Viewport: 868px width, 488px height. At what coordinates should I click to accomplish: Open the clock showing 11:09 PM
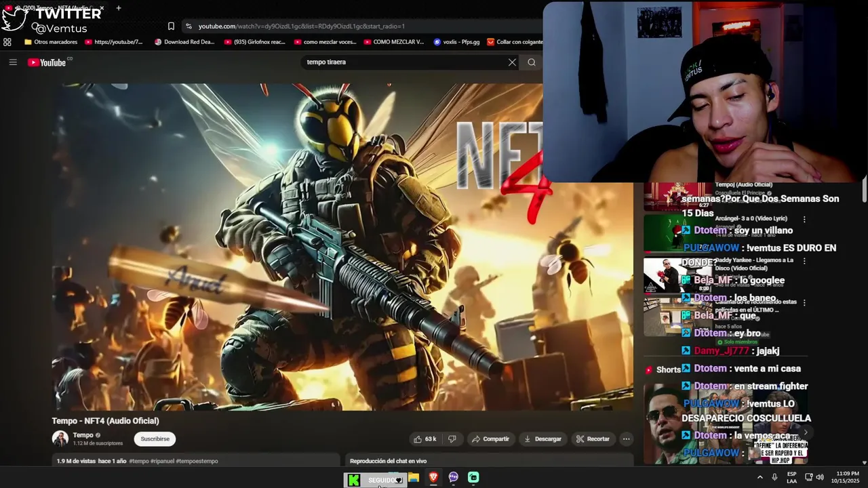click(x=845, y=477)
